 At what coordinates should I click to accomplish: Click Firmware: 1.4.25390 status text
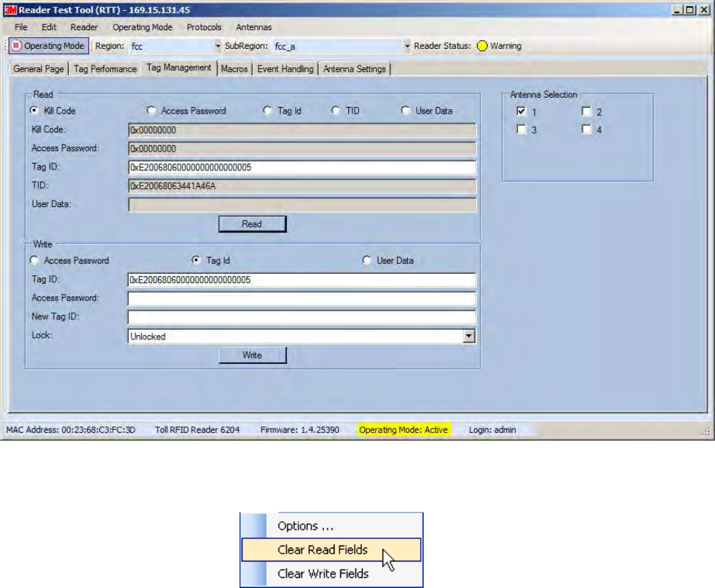[299, 430]
